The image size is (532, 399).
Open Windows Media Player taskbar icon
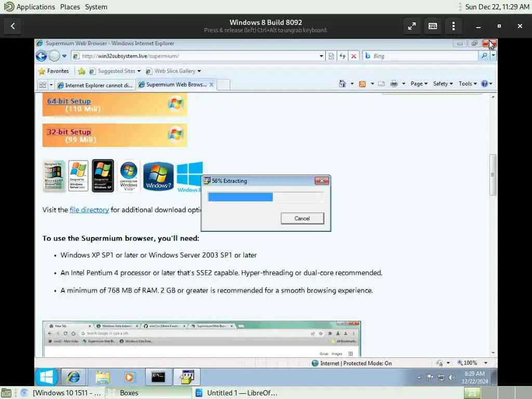(129, 377)
